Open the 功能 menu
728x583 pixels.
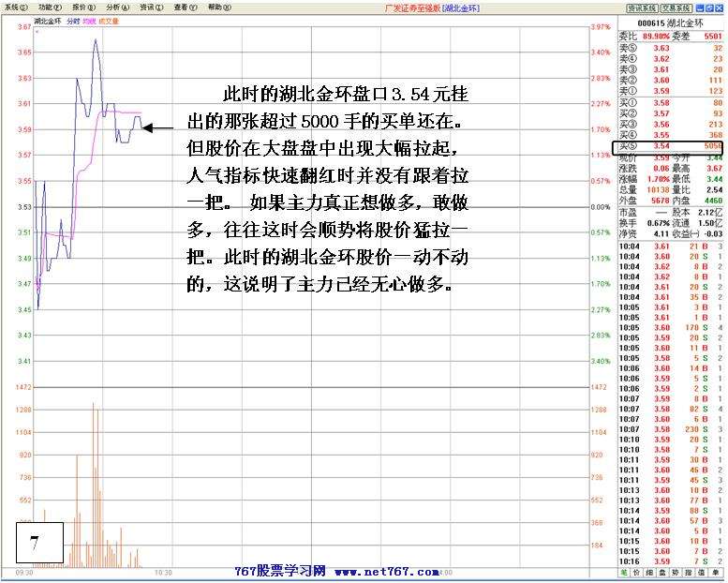coord(46,7)
